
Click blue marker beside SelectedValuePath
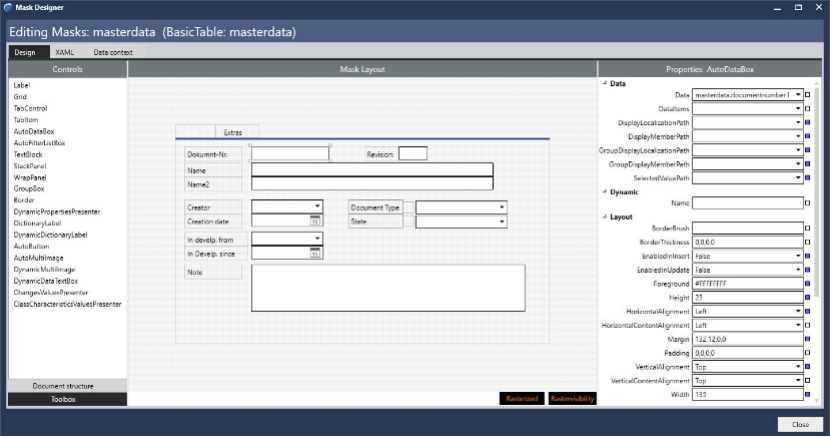click(x=807, y=178)
